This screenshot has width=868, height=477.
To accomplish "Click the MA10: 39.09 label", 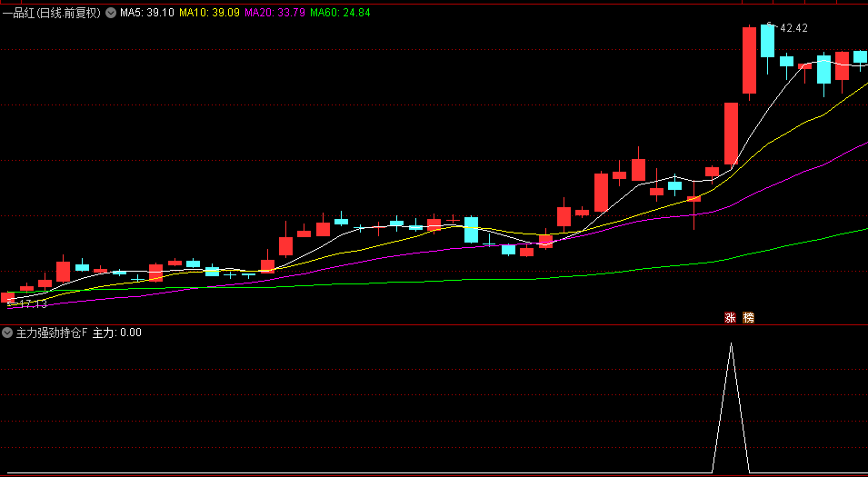I will [x=210, y=12].
